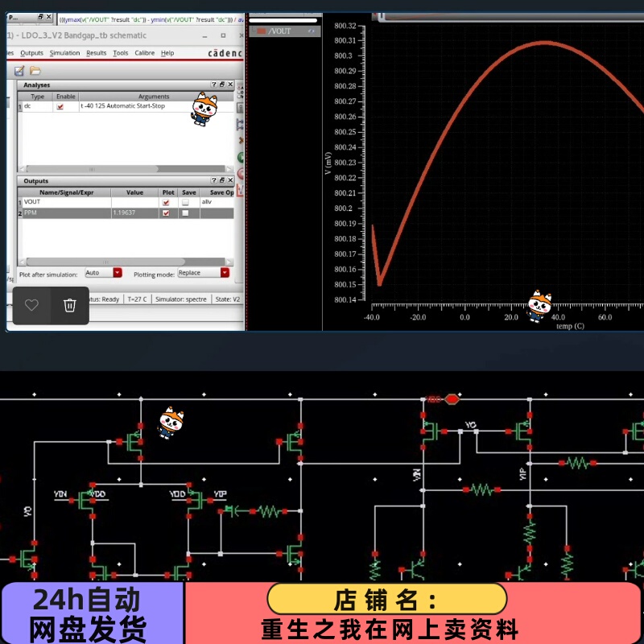Close the small P... tab panel

coord(48,17)
